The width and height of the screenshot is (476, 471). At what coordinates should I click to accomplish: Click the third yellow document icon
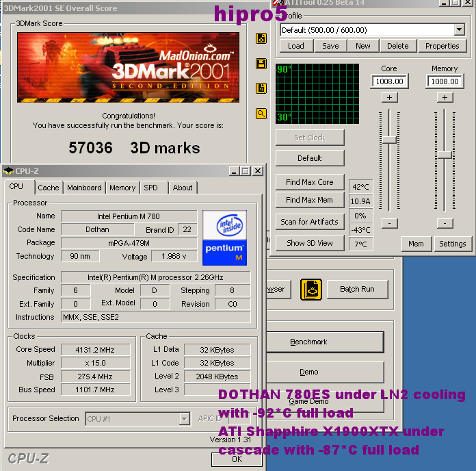point(261,88)
